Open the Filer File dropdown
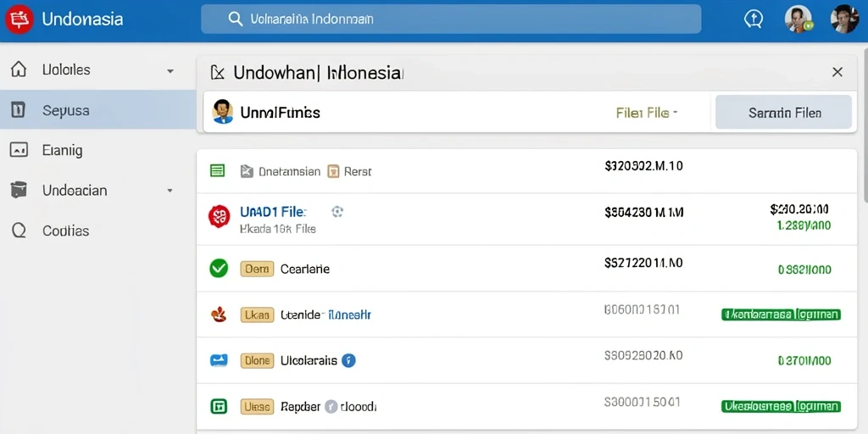Image resolution: width=868 pixels, height=434 pixels. coord(647,113)
